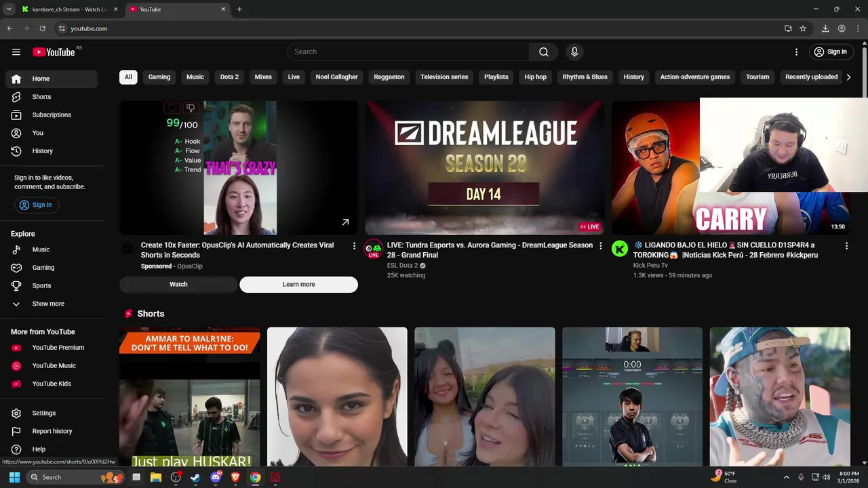
Task: Open a new browser tab
Action: coord(239,9)
